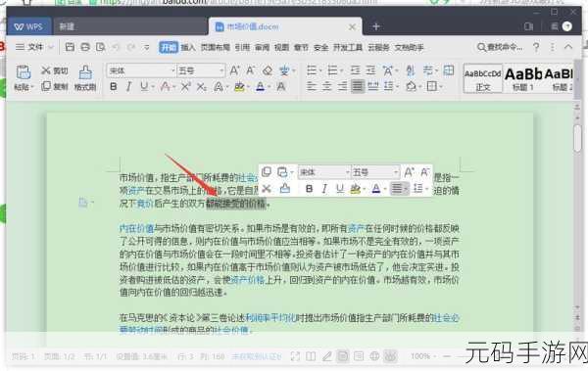This screenshot has width=588, height=371.
Task: Apply the 正文 style
Action: tap(482, 78)
